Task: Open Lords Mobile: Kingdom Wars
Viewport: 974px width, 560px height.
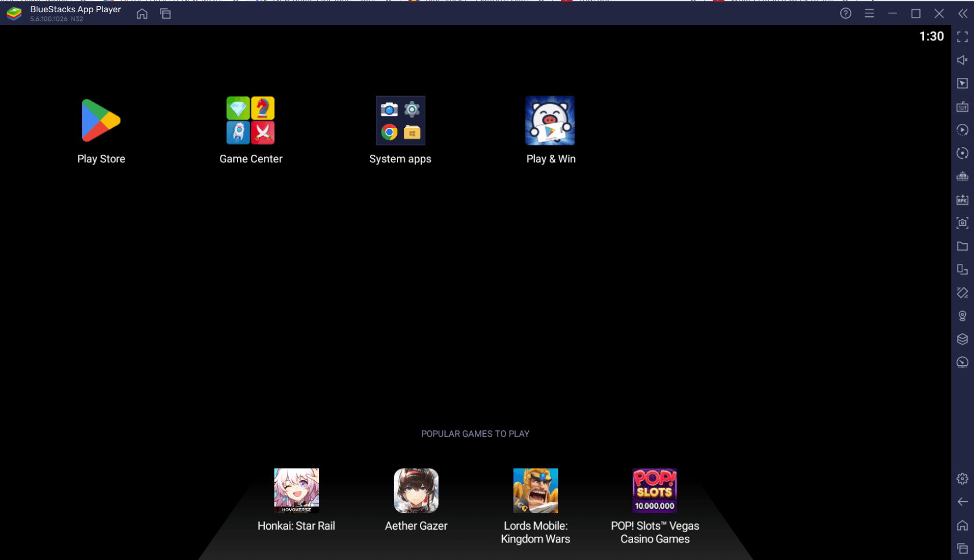Action: (535, 490)
